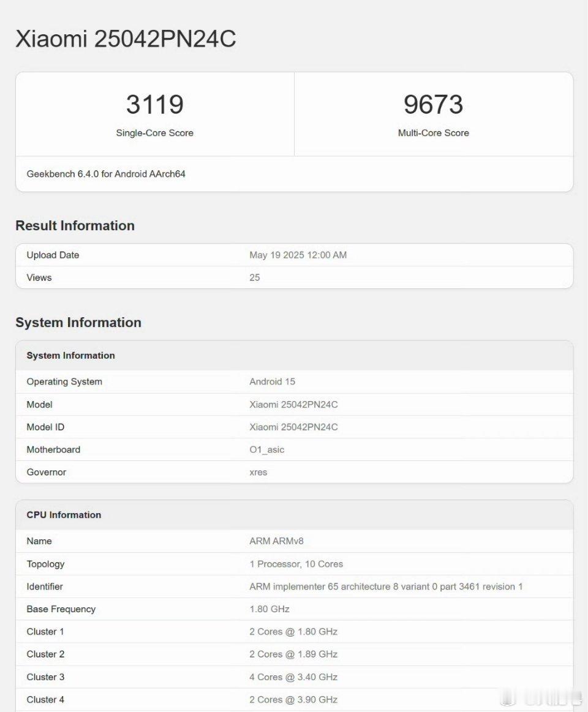Screen dimensions: 588x712
Task: Select the xres governor value
Action: (x=258, y=473)
